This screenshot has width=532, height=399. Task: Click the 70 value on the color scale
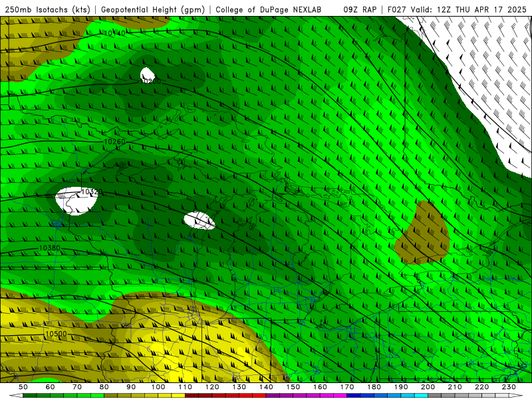coord(77,387)
